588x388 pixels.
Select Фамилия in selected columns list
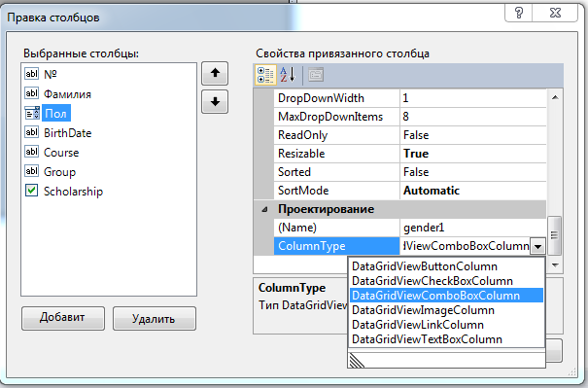67,93
